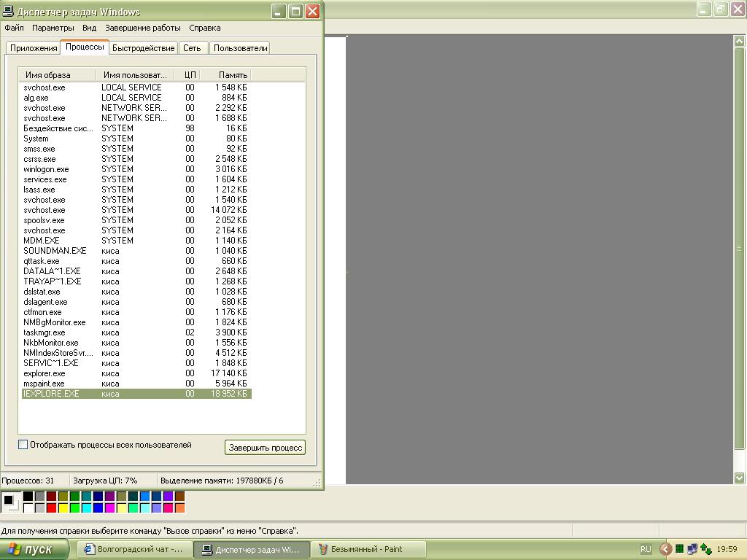Click the Paint scrollbar down arrow
The height and width of the screenshot is (560, 747).
[x=739, y=478]
